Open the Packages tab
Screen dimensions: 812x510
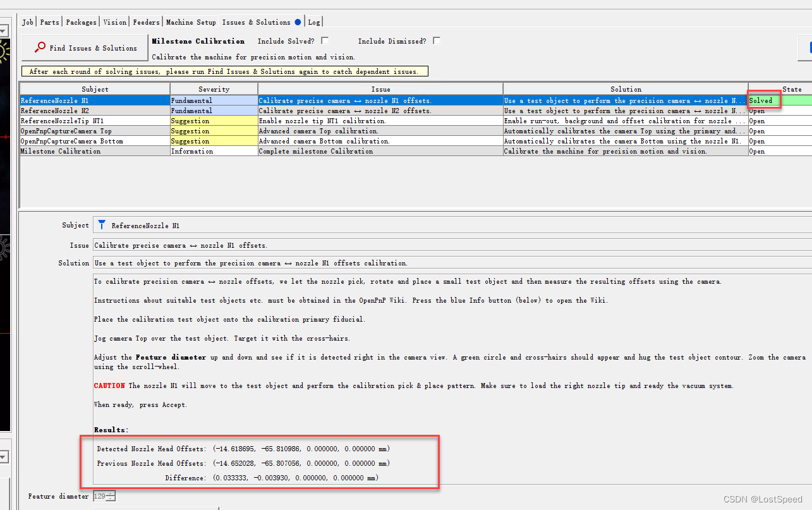point(81,22)
